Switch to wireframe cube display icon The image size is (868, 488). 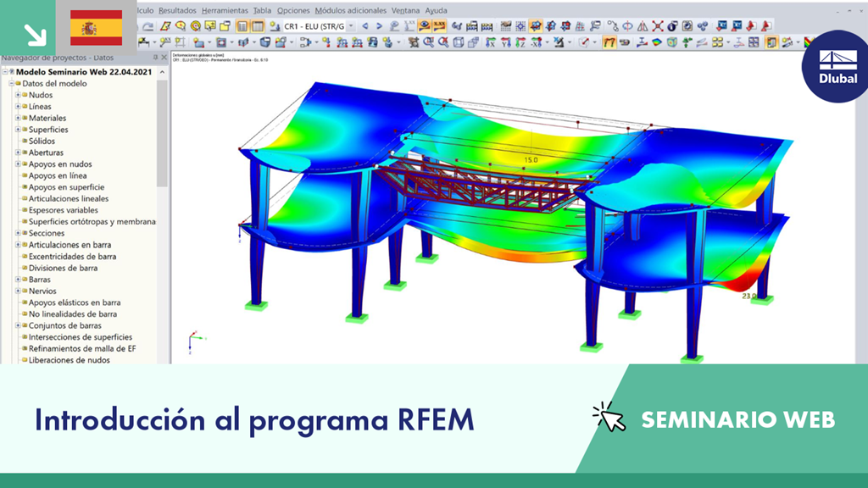pos(459,42)
